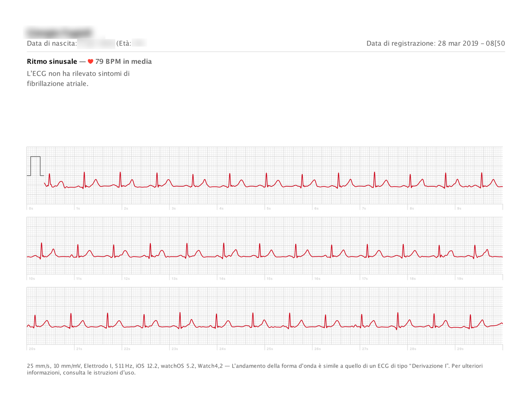Click the "25s" time marker

270,349
